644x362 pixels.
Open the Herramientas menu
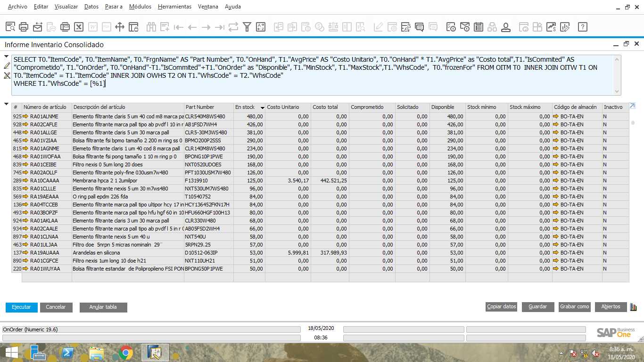coord(175,7)
